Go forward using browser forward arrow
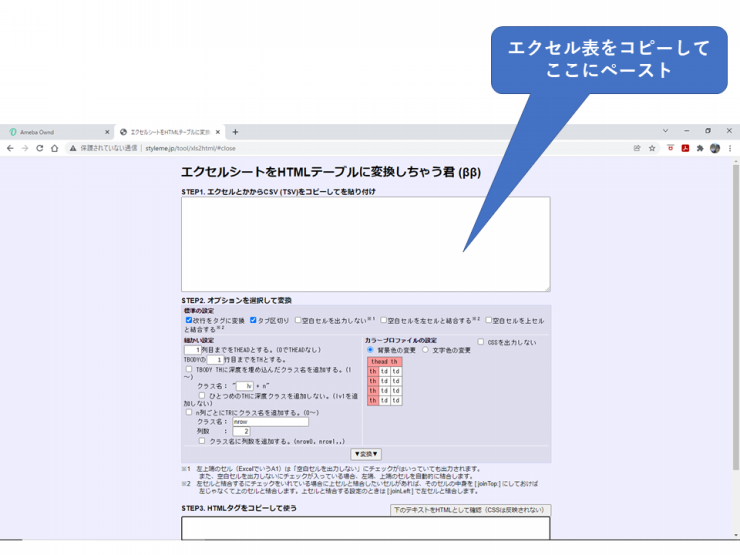The height and width of the screenshot is (555, 740). (25, 148)
